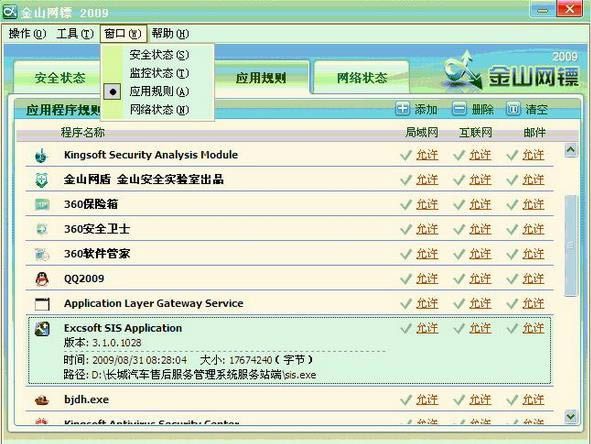Open the 工具(T) menu
Viewport: 591px width, 444px height.
[75, 34]
